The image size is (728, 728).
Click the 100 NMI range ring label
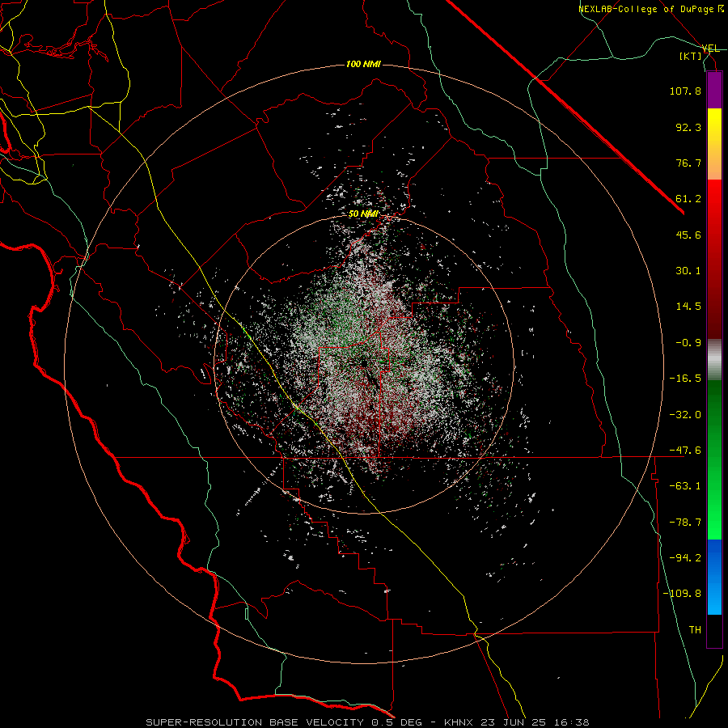tap(363, 64)
